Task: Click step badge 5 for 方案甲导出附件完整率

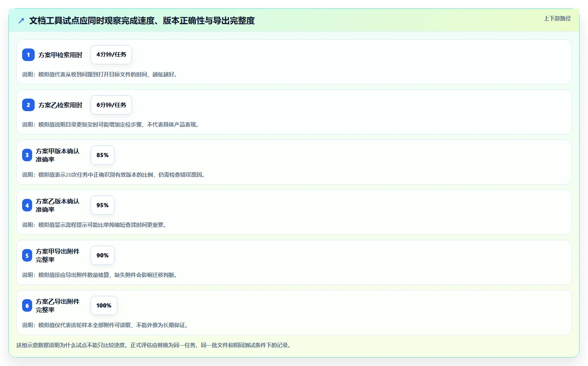Action: click(27, 255)
